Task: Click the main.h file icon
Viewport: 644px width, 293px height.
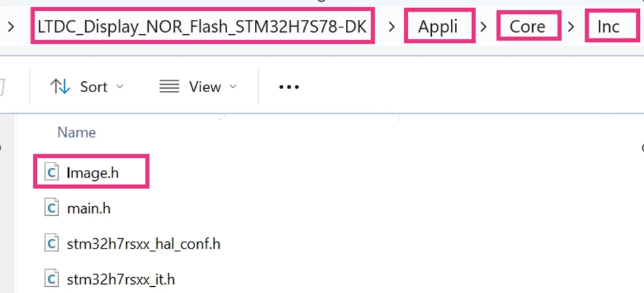Action: pos(52,208)
